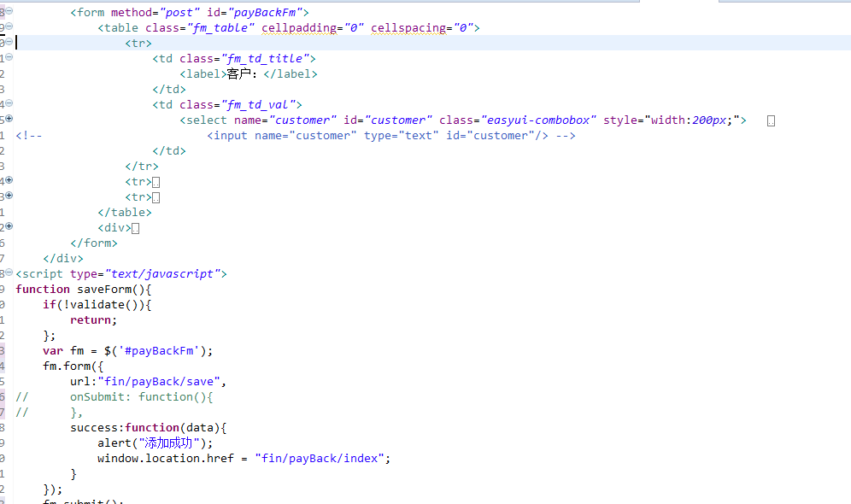Click the collapsed-region box after <div>
The width and height of the screenshot is (851, 504).
(136, 228)
